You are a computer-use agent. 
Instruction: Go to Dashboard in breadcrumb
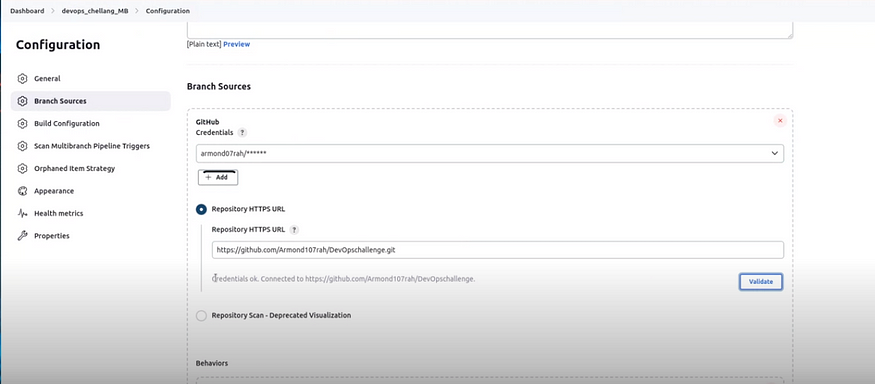(27, 11)
